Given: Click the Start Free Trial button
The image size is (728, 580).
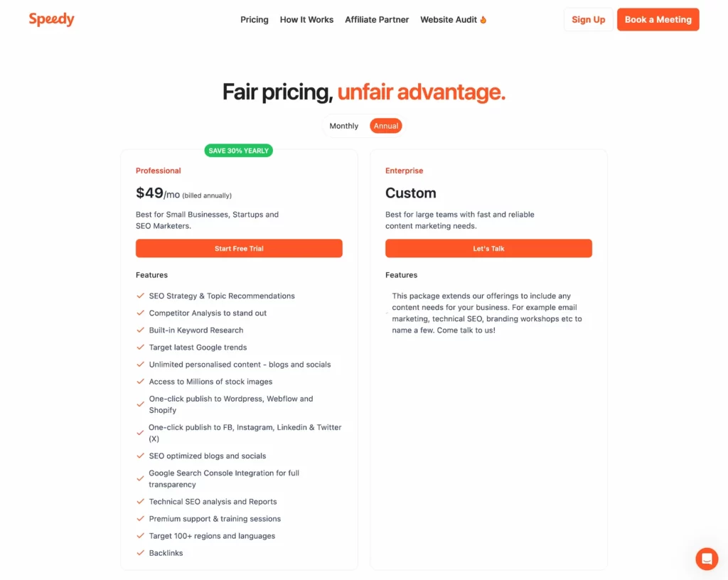Looking at the screenshot, I should 239,248.
